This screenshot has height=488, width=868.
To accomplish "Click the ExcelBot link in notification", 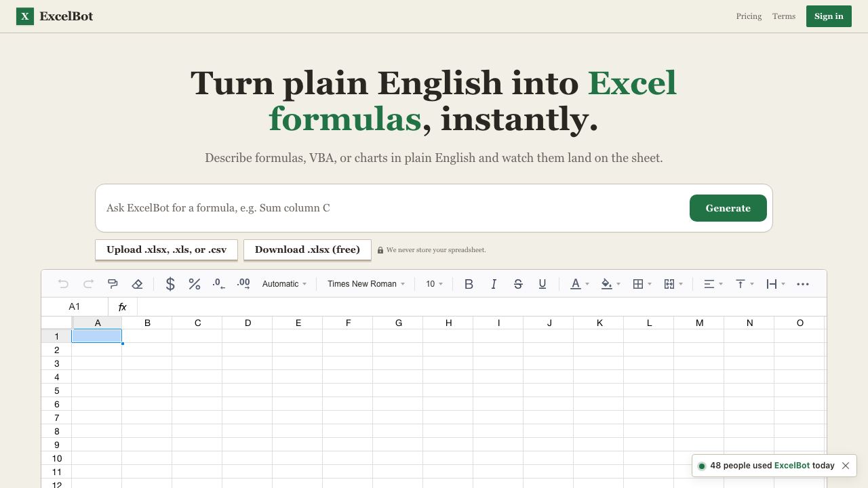I will click(x=792, y=466).
